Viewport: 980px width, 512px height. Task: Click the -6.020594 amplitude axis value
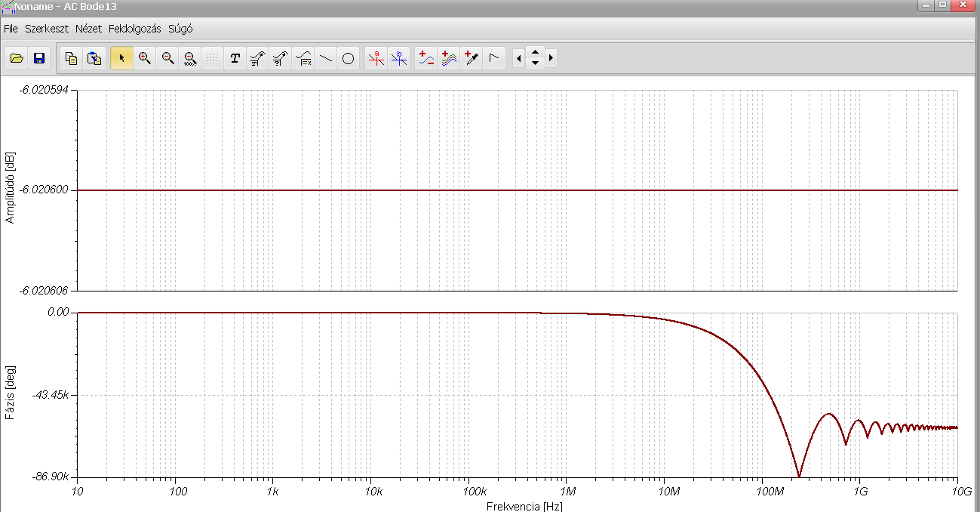[x=44, y=90]
